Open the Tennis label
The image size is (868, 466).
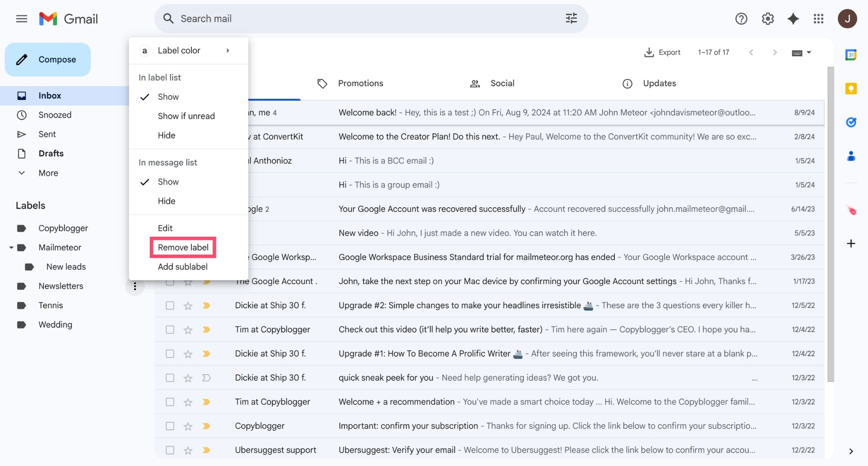coord(51,306)
